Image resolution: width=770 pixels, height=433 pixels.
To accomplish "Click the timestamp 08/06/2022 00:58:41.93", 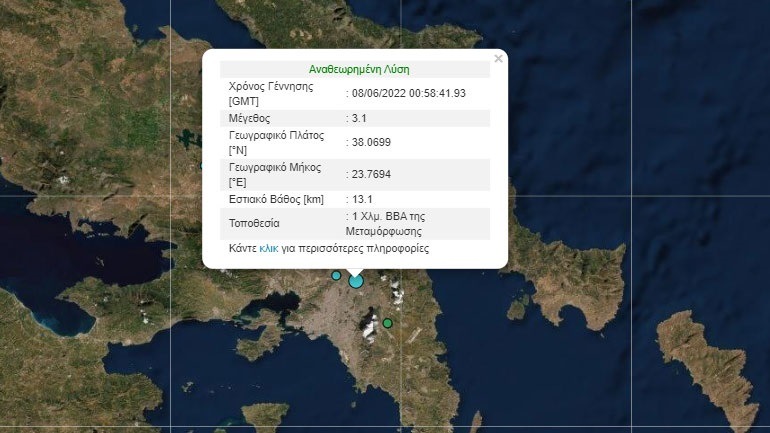I will [x=409, y=93].
